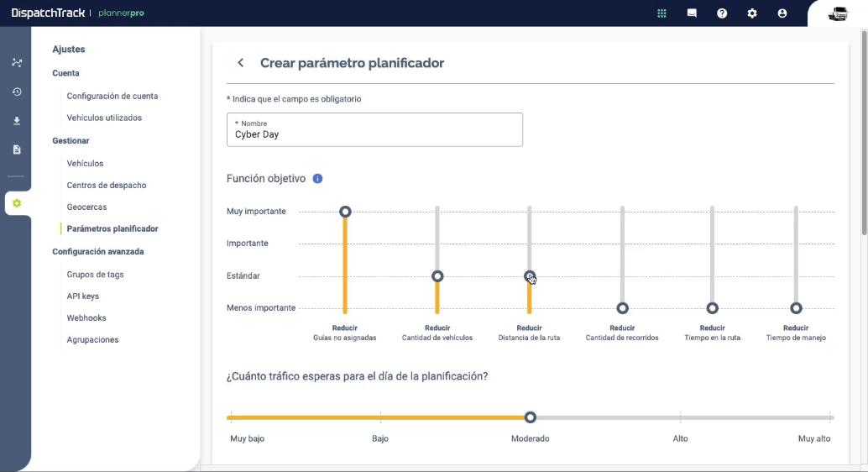Viewport: 868px width, 472px height.
Task: Click the 'Estándar' level label
Action: (x=243, y=275)
